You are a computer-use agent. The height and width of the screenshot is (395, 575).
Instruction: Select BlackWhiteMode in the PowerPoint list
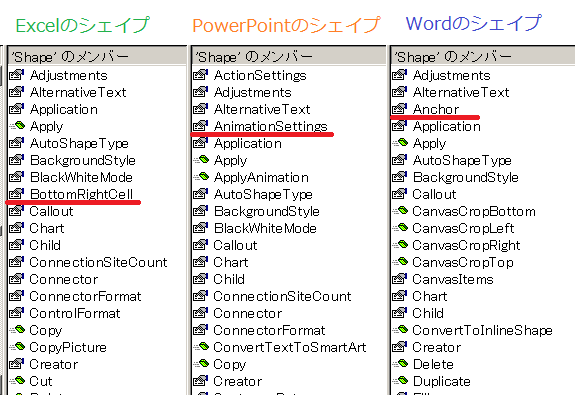265,228
